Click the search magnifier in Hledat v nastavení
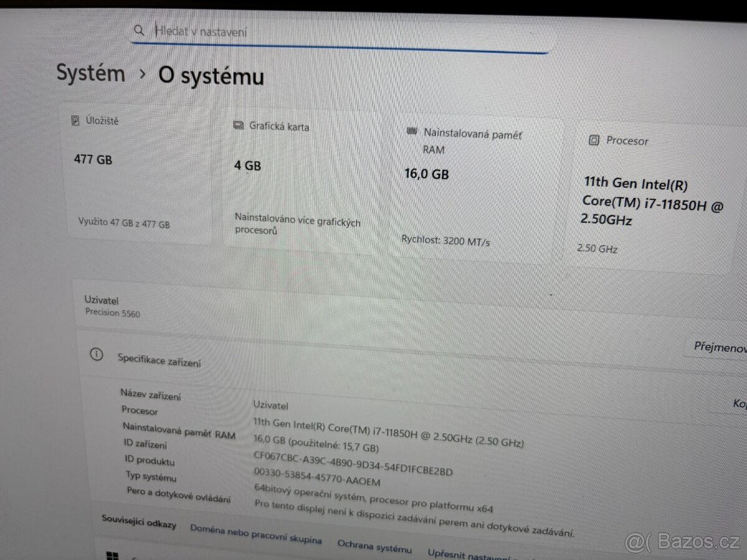The height and width of the screenshot is (560, 747). point(139,30)
